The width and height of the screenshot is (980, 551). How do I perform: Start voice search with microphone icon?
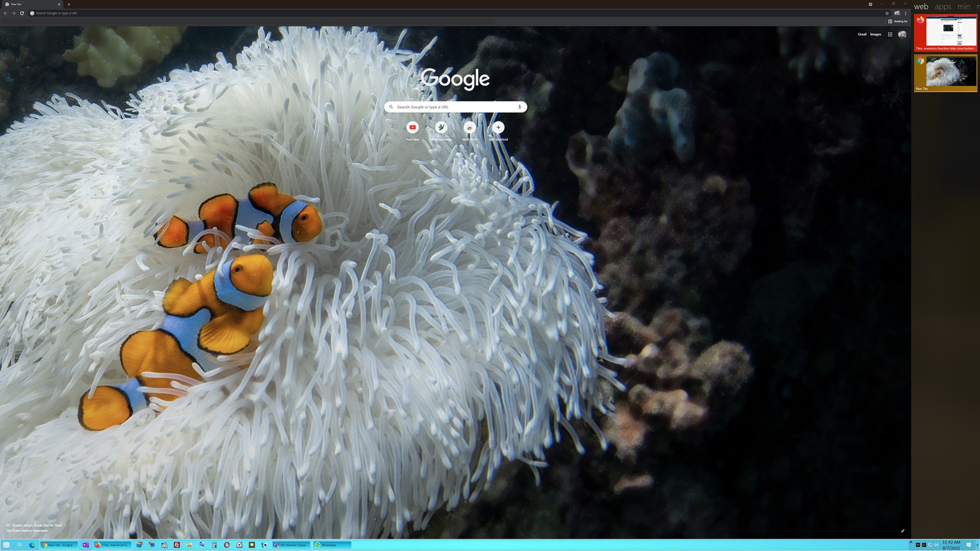coord(520,107)
